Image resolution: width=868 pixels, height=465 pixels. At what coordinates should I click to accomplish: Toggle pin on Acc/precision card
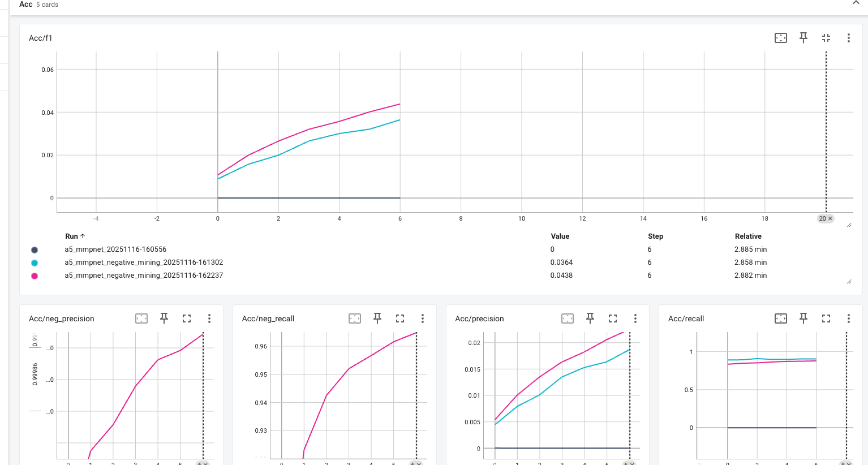pos(590,318)
